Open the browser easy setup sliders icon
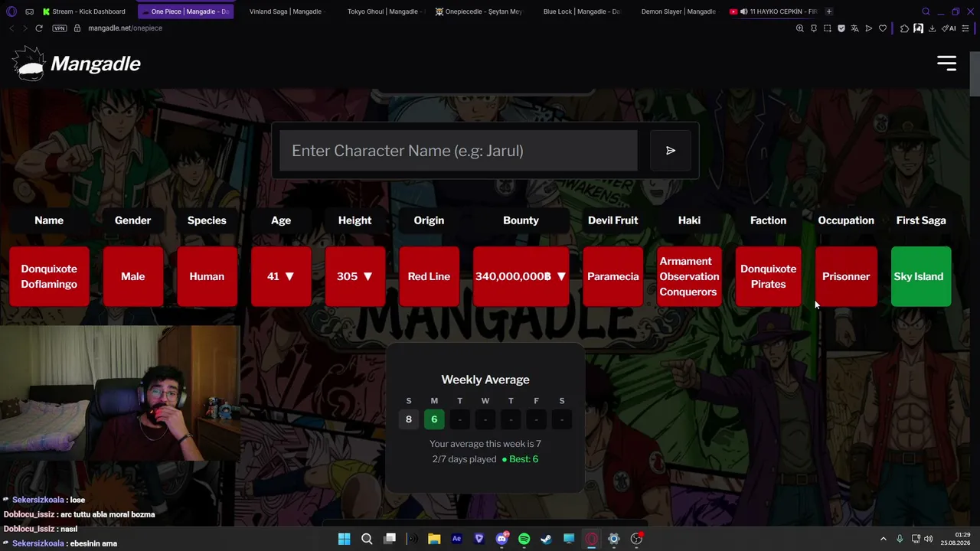 [x=964, y=28]
